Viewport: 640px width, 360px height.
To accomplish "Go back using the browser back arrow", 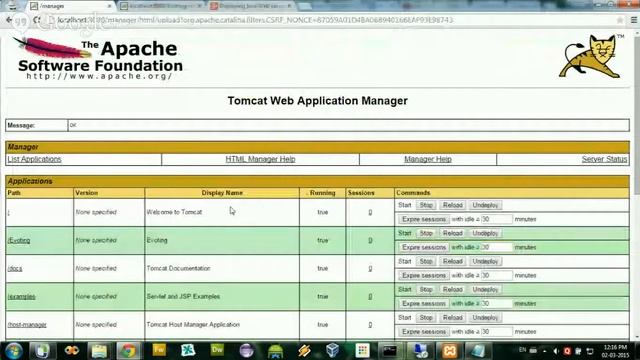I will tap(9, 20).
